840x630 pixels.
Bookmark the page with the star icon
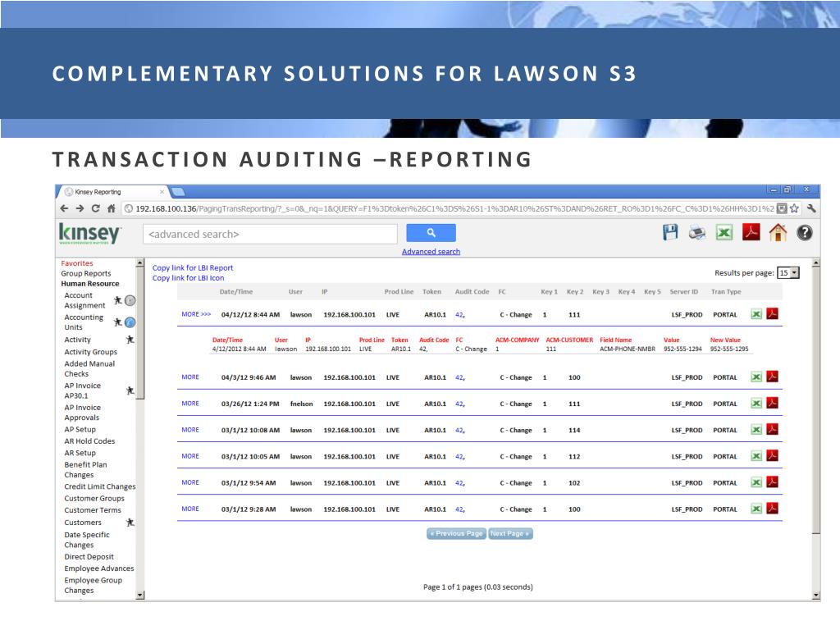point(794,208)
